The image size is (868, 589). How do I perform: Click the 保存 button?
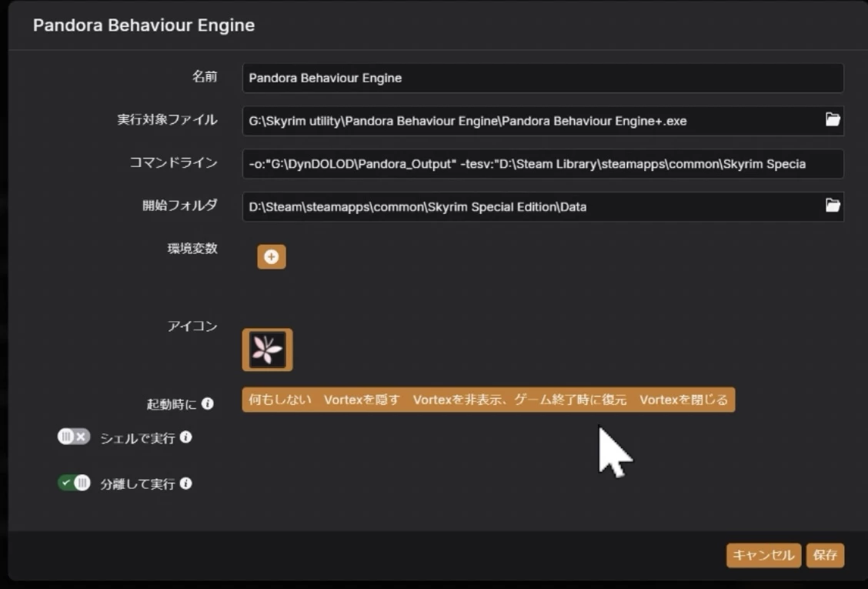click(825, 555)
